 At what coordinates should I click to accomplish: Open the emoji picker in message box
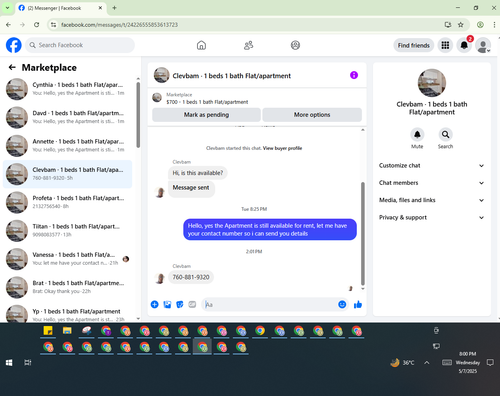pos(342,304)
